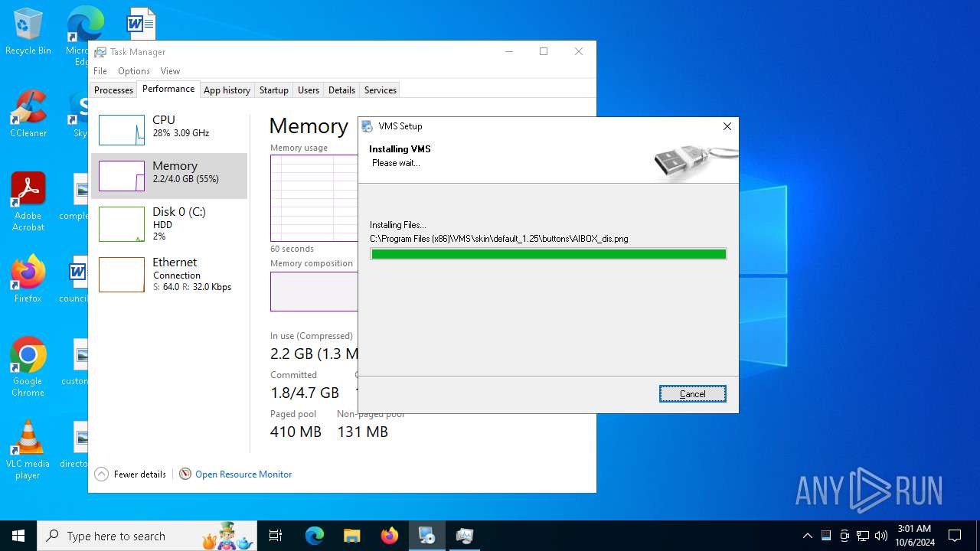Select the Word document icon at top of desktop
The image size is (980, 551).
[141, 23]
